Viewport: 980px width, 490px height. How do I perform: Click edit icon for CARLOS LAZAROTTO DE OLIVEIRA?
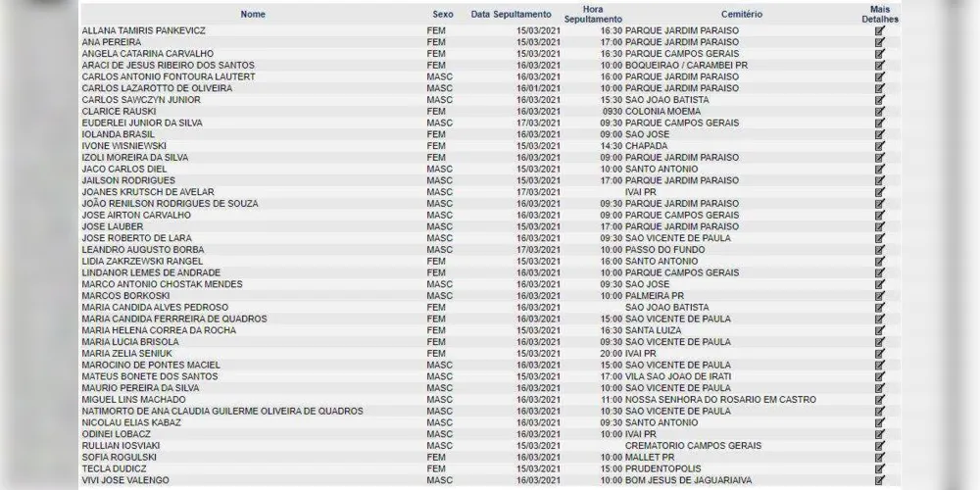tap(880, 88)
